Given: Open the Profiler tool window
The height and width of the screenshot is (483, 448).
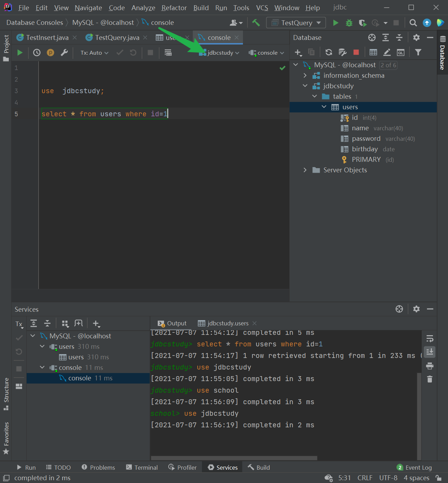Looking at the screenshot, I should (182, 467).
